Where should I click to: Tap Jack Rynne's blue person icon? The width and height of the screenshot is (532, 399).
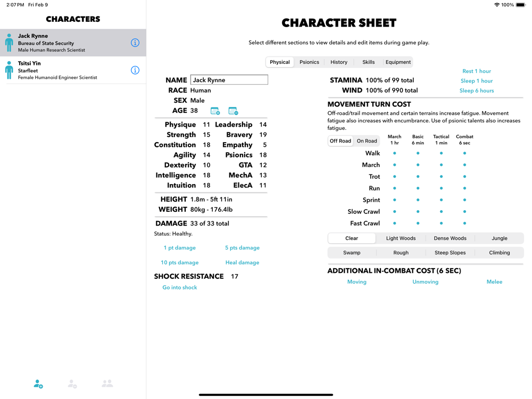coord(9,43)
